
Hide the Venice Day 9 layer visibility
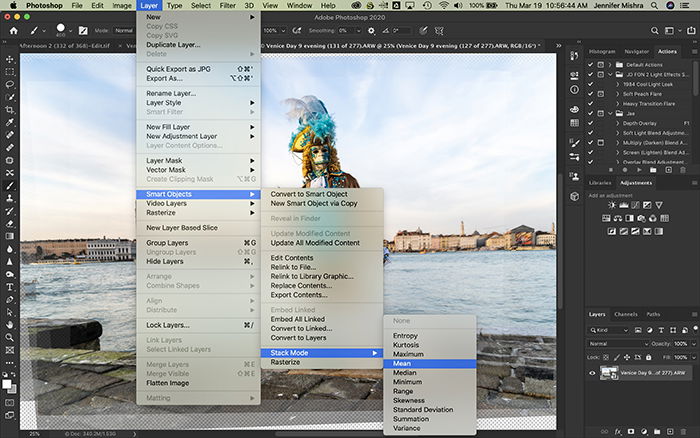coord(592,373)
